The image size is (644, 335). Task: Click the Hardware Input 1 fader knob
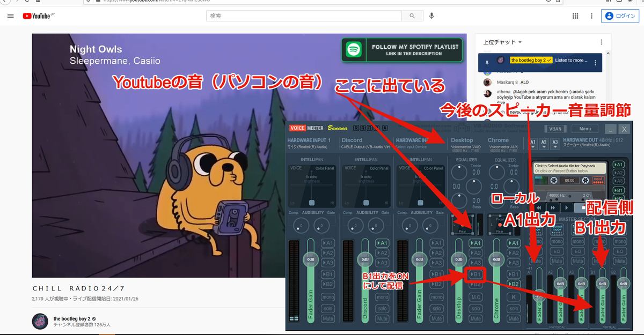[311, 259]
